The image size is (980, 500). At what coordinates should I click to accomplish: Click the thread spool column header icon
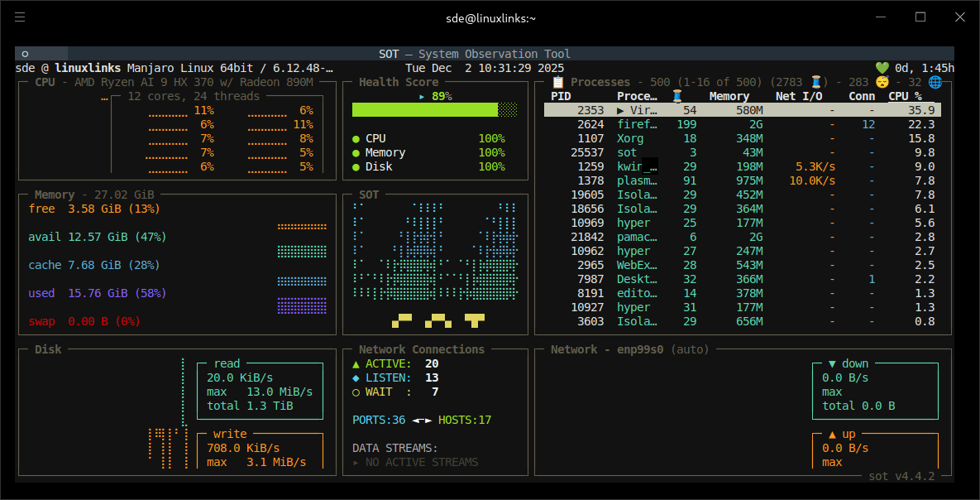(677, 96)
